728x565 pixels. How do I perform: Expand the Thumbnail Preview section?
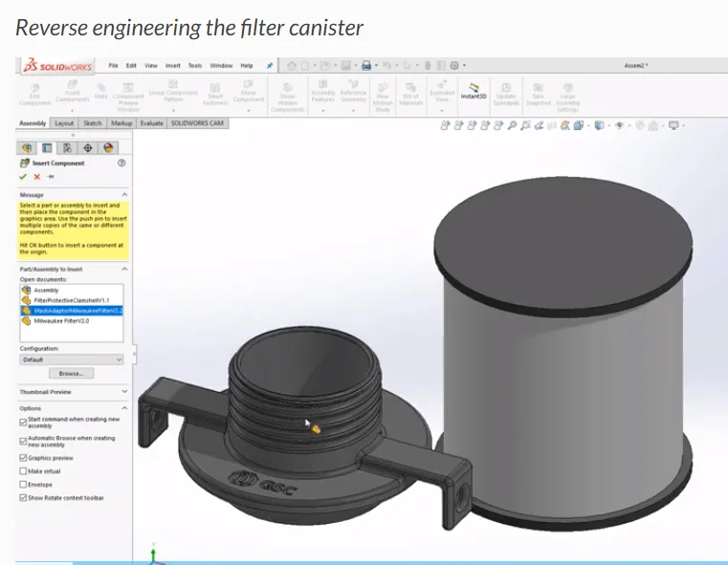coord(124,392)
